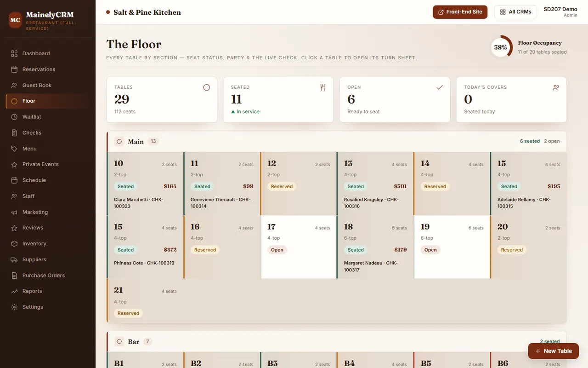
Task: Click the "Seated today" text
Action: (479, 112)
